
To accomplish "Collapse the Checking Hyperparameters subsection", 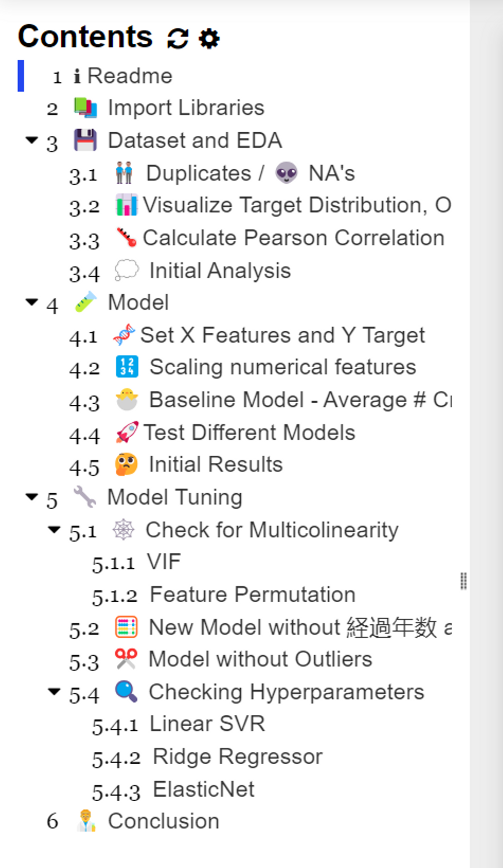I will [x=54, y=691].
